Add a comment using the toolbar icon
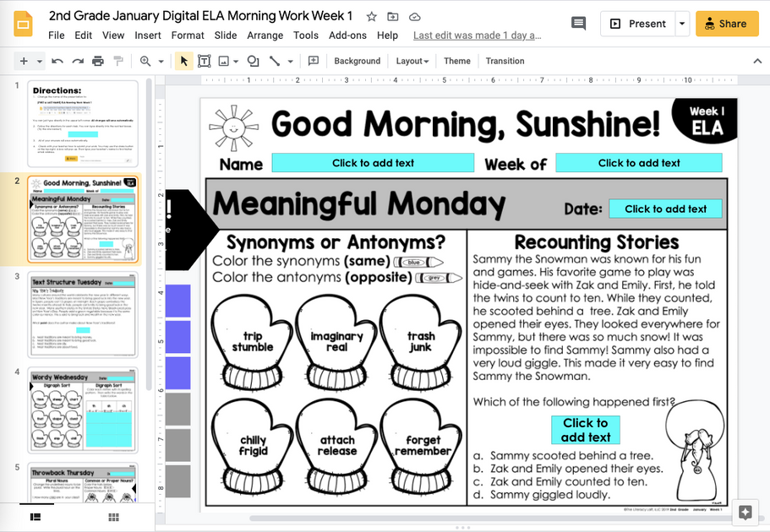770x532 pixels. 314,61
